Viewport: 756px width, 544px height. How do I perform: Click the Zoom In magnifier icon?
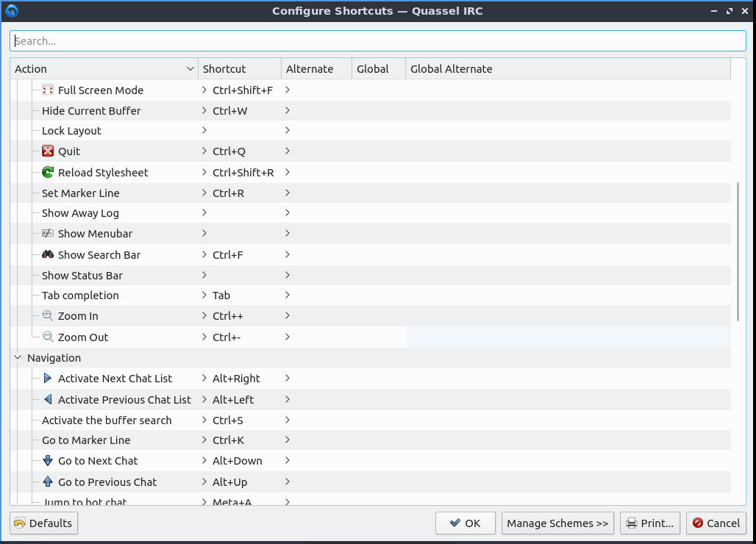click(x=48, y=316)
